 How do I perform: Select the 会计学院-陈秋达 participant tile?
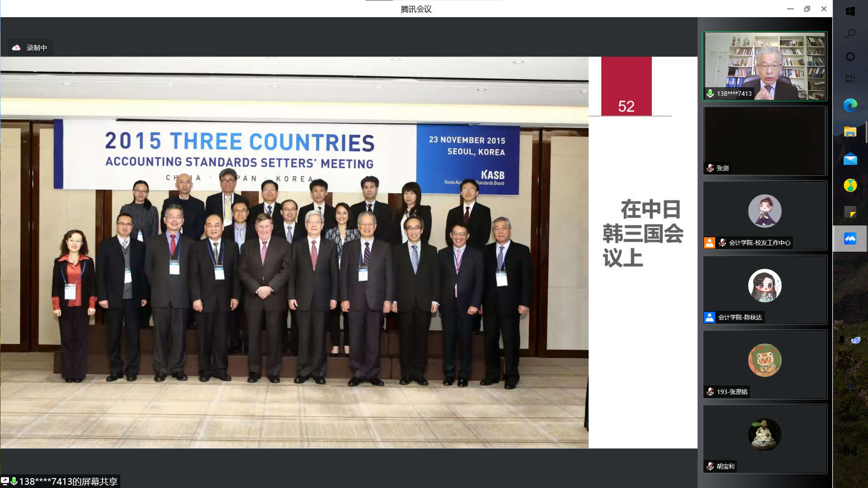(x=764, y=290)
